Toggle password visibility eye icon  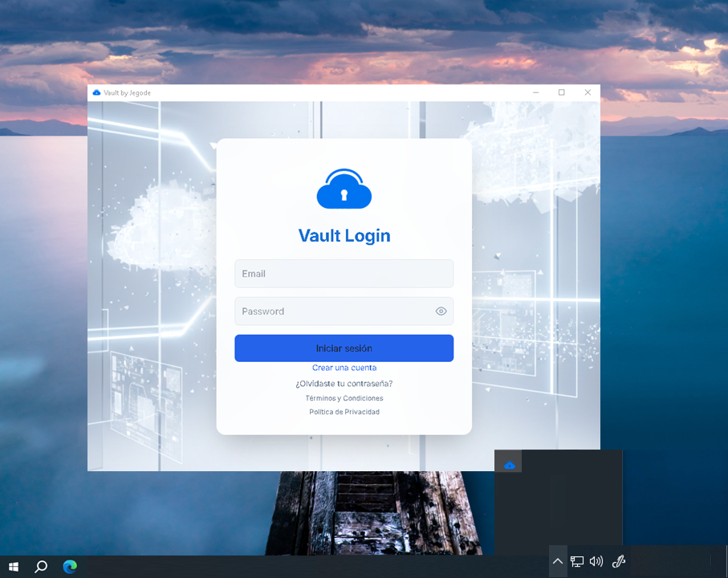[x=441, y=311]
